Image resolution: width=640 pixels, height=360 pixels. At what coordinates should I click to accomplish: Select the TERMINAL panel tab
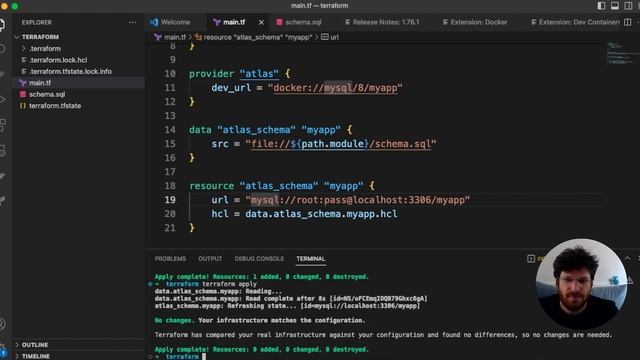click(311, 259)
